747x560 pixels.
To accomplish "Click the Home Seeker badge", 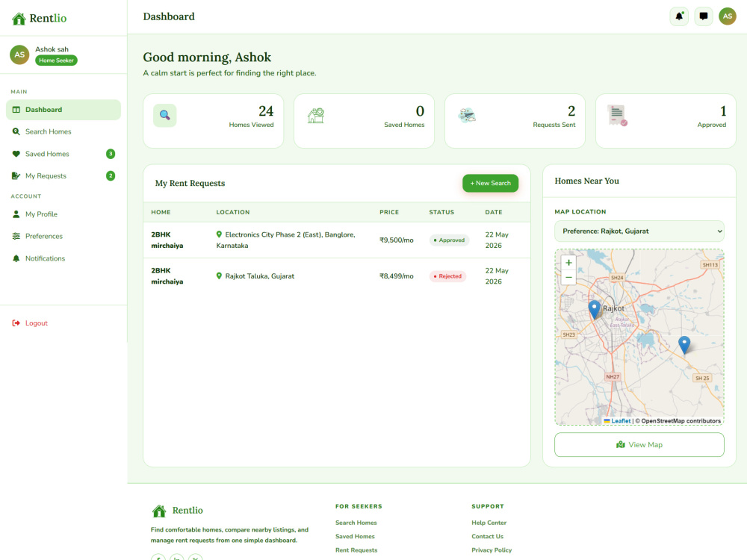I will coord(56,60).
